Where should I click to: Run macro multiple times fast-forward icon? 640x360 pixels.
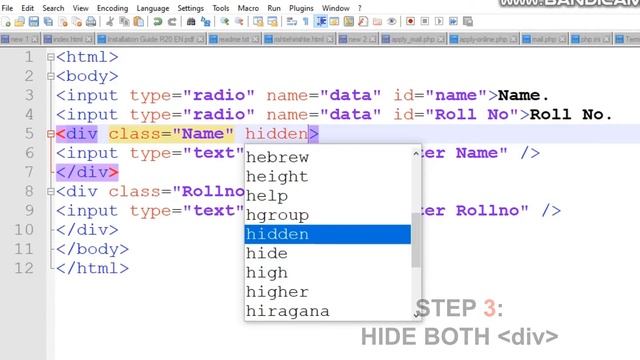(453, 21)
